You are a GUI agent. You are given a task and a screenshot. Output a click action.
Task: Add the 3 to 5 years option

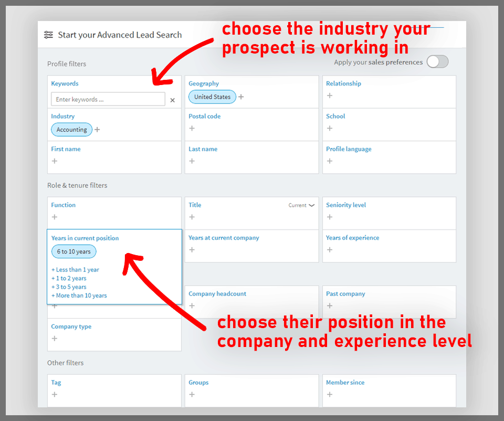[x=69, y=287]
